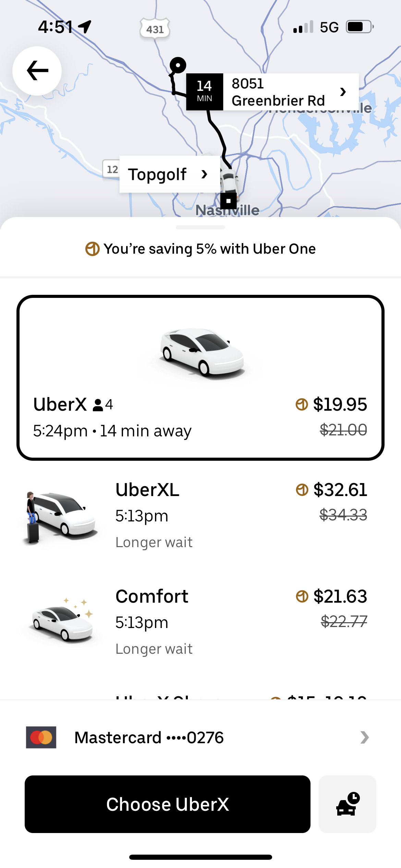Tap the 14 MIN pickup time label
Screen dimensions: 401x868
click(205, 92)
